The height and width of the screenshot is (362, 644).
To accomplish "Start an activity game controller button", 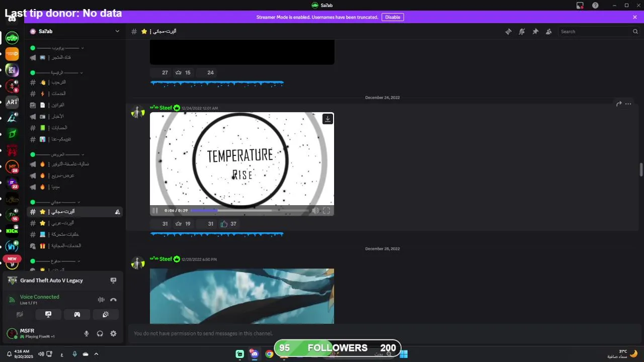I will coord(77,314).
